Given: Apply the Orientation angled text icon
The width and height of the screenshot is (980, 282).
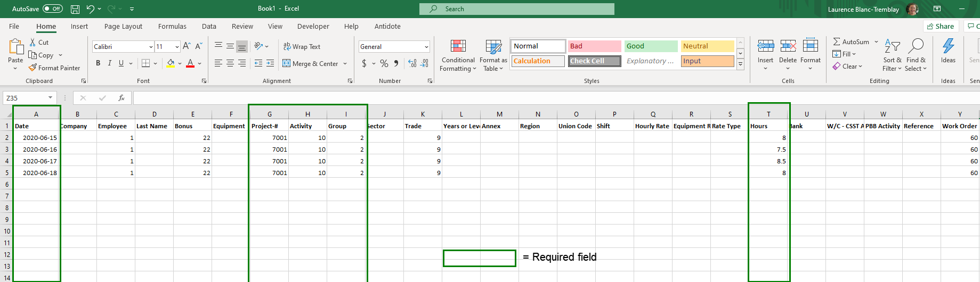Looking at the screenshot, I should click(x=258, y=46).
